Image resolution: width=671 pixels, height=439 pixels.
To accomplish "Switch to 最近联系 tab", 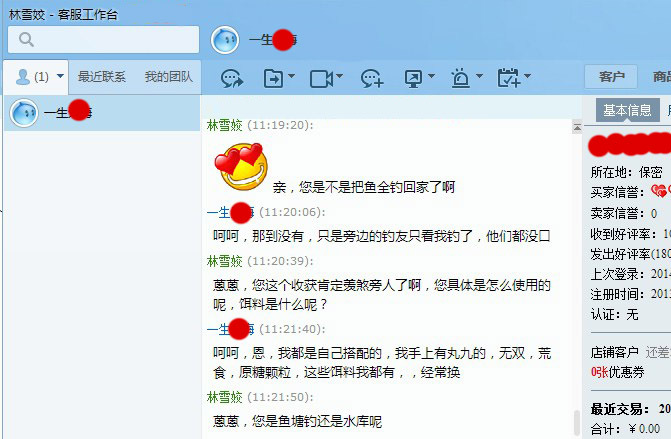I will [x=101, y=77].
